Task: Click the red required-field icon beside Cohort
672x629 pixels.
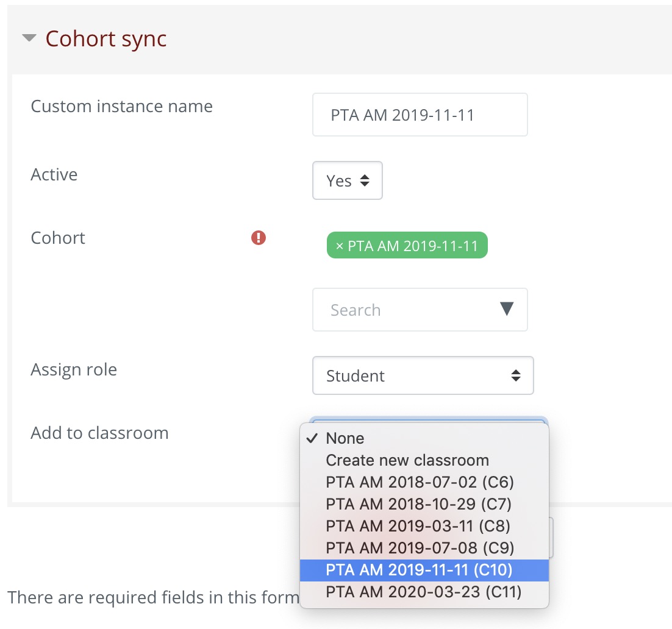Action: [x=259, y=238]
